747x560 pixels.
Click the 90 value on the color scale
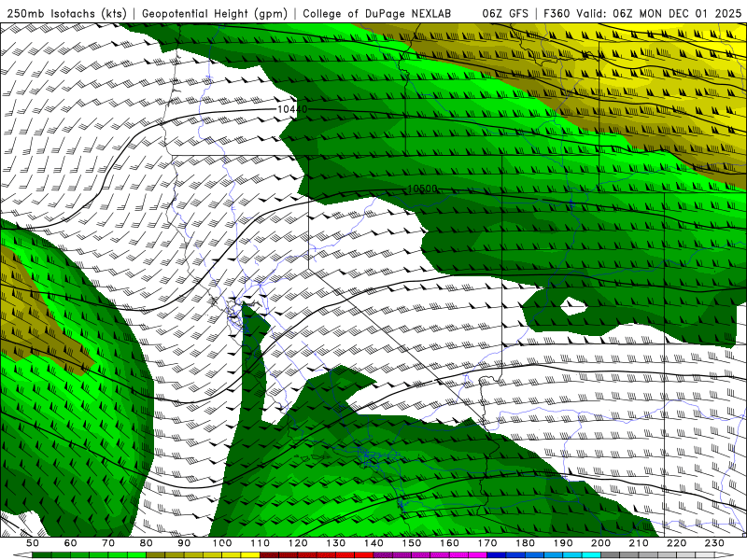click(x=184, y=543)
